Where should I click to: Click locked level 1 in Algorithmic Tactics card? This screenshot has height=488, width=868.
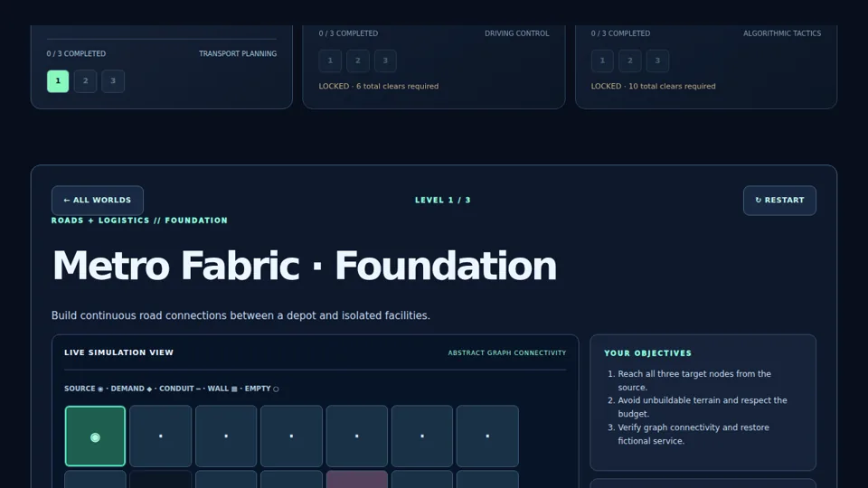point(602,61)
